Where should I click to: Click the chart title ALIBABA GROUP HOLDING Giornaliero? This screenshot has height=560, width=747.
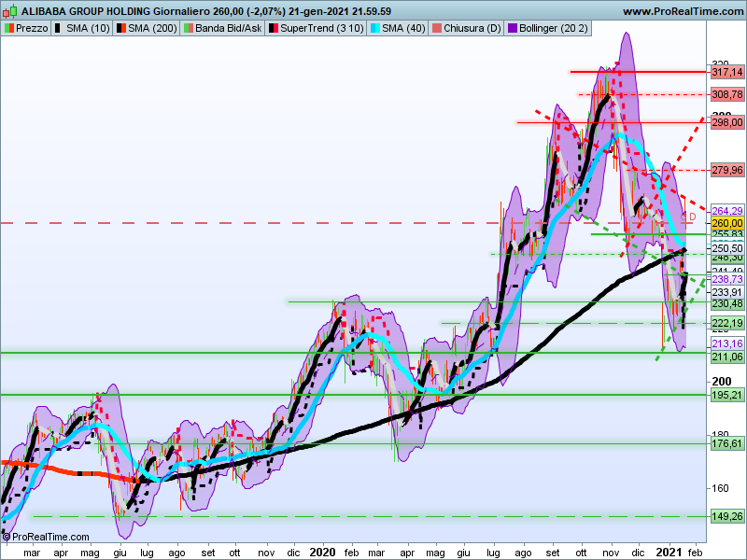[116, 11]
